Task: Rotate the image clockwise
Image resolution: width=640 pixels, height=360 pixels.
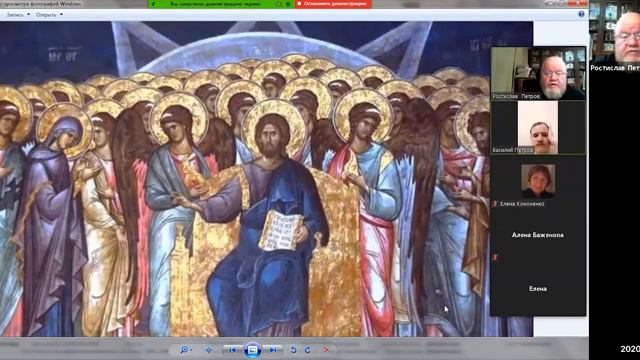Action: (x=307, y=350)
